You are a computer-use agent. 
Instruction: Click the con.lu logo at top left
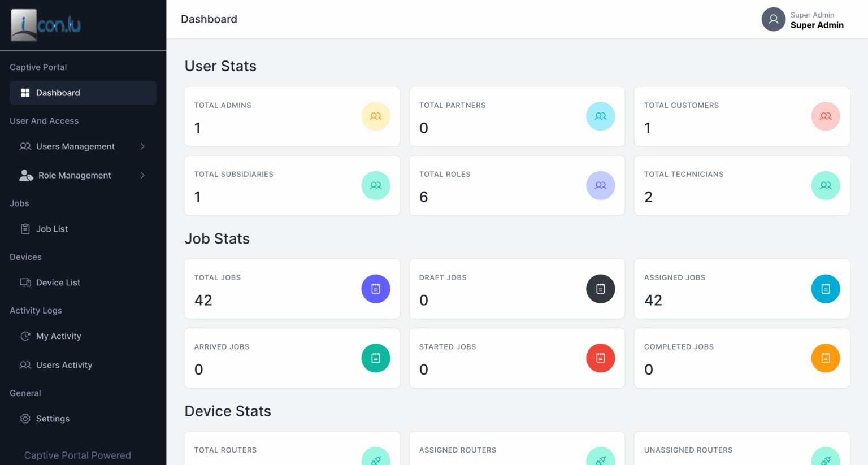(45, 24)
